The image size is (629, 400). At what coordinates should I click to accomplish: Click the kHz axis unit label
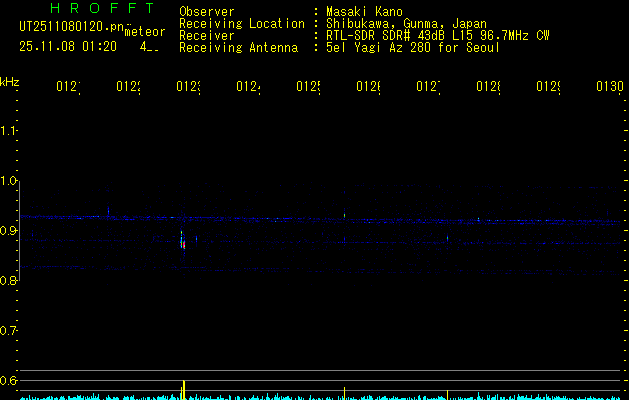(10, 80)
